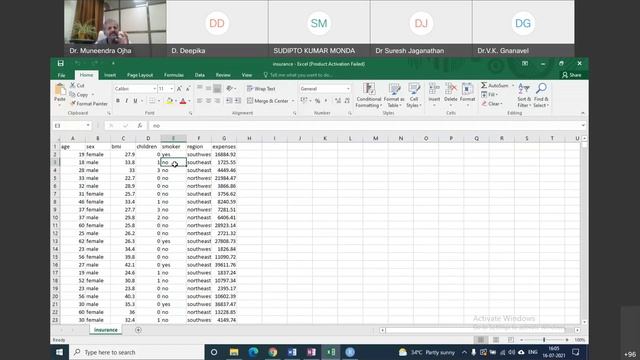This screenshot has height=360, width=640.
Task: Click the Save icon in title bar
Action: pos(60,63)
